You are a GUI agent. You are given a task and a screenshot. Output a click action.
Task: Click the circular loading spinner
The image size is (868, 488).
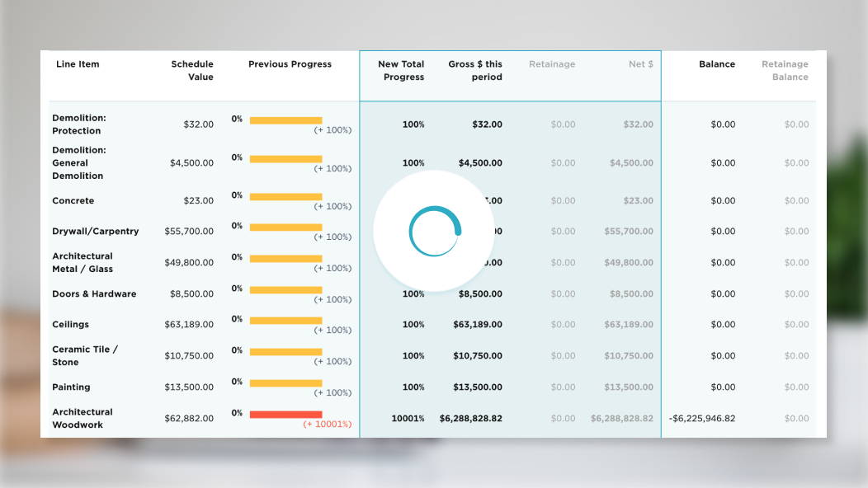(x=434, y=231)
